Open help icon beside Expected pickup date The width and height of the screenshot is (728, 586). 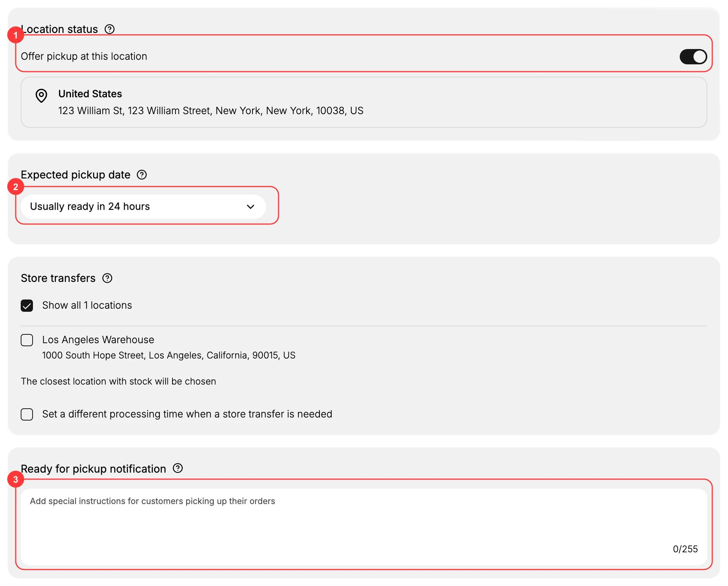coord(142,175)
